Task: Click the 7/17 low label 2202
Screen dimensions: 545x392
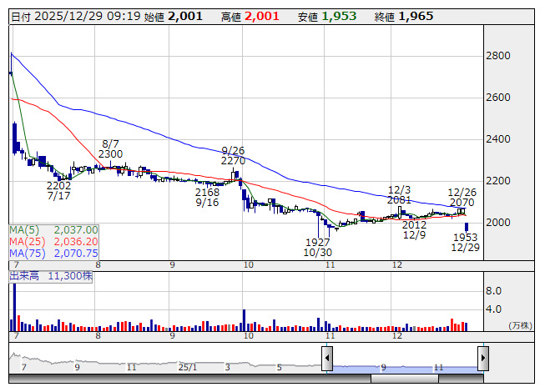Action: [x=58, y=185]
